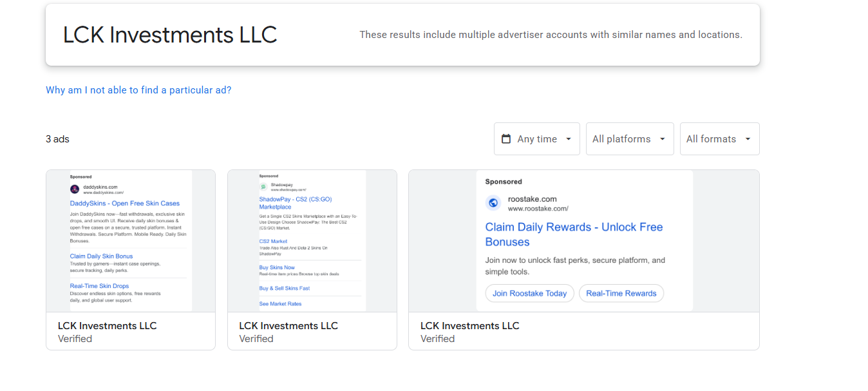Click the See Market Rates sitelink
This screenshot has height=391, width=868.
[x=280, y=304]
